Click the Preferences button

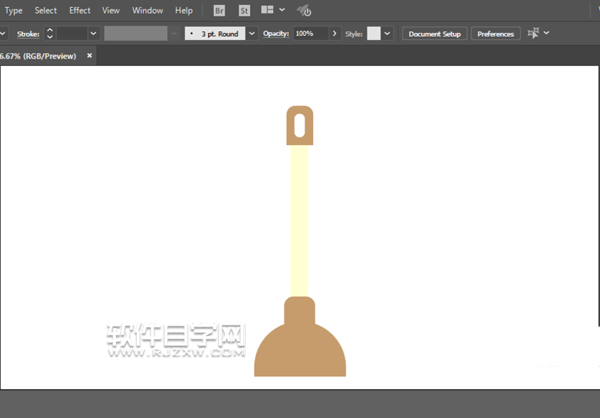pos(495,33)
